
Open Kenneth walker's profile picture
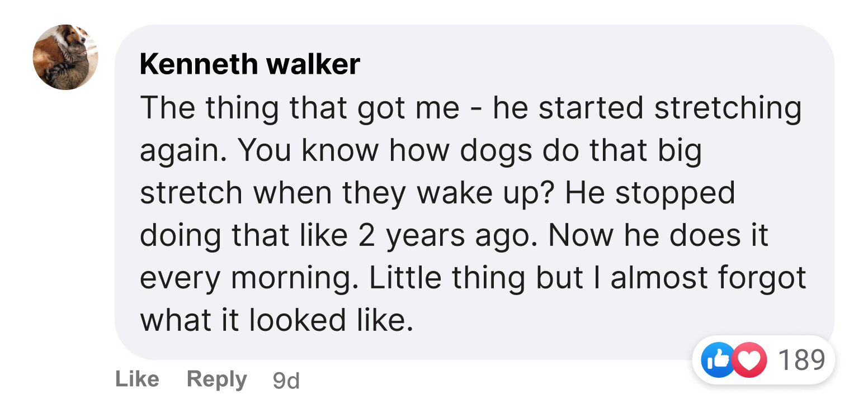pyautogui.click(x=65, y=57)
